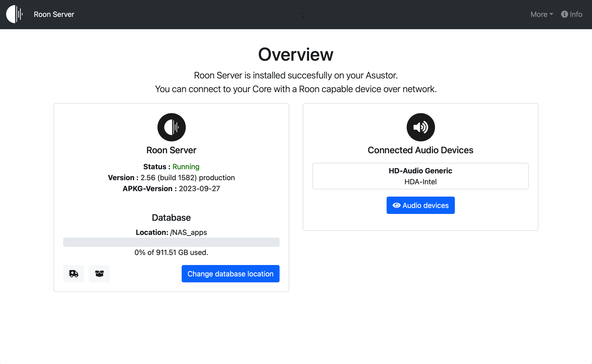Click the Connected Audio Devices heading
The image size is (592, 364).
[420, 150]
